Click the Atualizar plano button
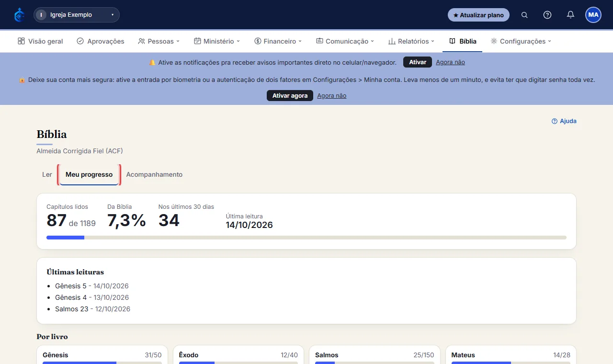613x364 pixels. click(x=478, y=15)
